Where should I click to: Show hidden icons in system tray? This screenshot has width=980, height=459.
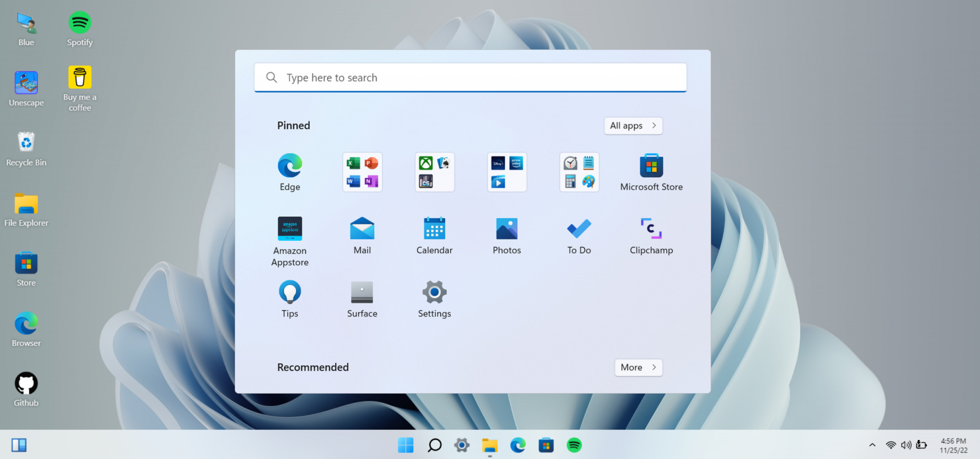872,445
